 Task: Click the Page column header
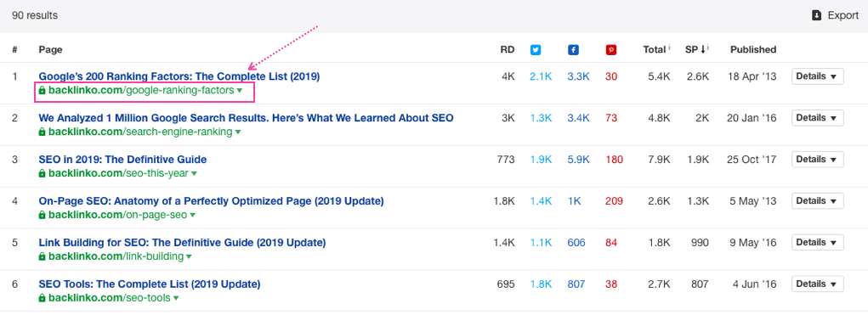click(x=50, y=50)
